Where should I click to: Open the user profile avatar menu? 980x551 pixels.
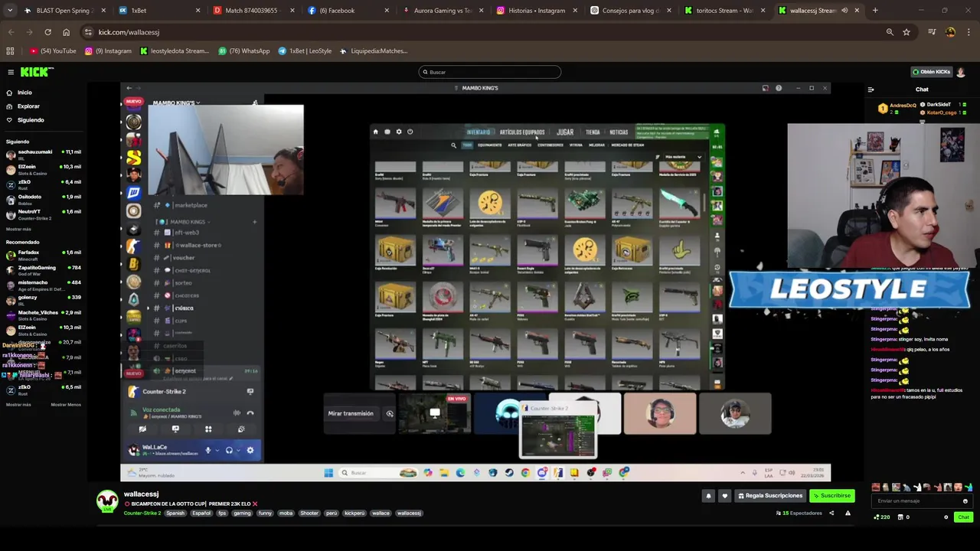[x=961, y=72]
